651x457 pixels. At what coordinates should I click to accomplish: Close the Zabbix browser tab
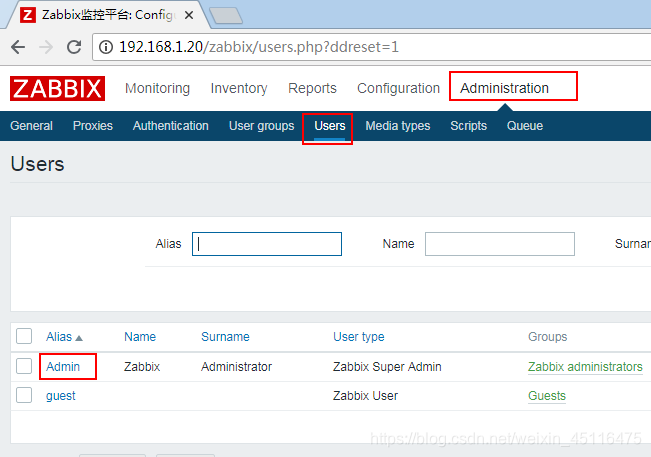click(x=189, y=15)
